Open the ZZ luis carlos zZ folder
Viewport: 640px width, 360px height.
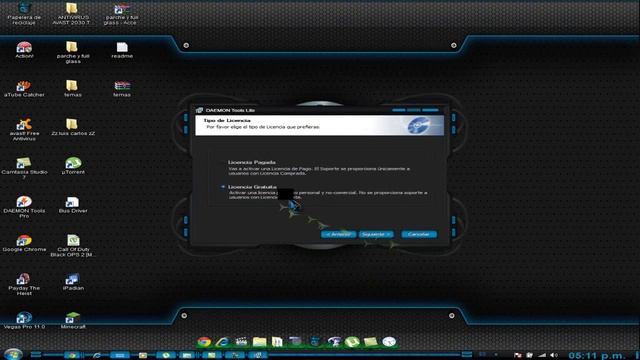tap(73, 127)
